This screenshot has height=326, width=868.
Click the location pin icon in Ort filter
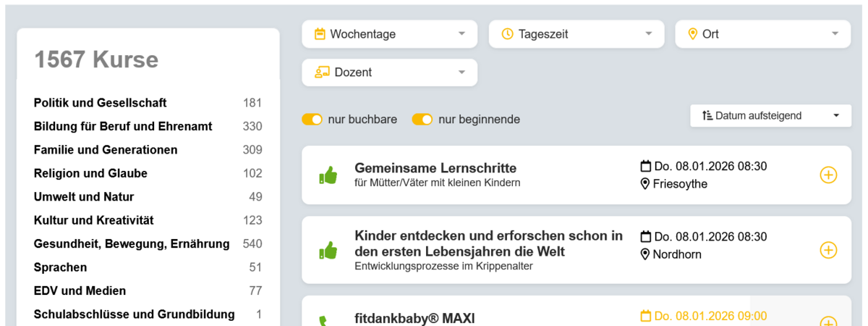click(x=692, y=34)
